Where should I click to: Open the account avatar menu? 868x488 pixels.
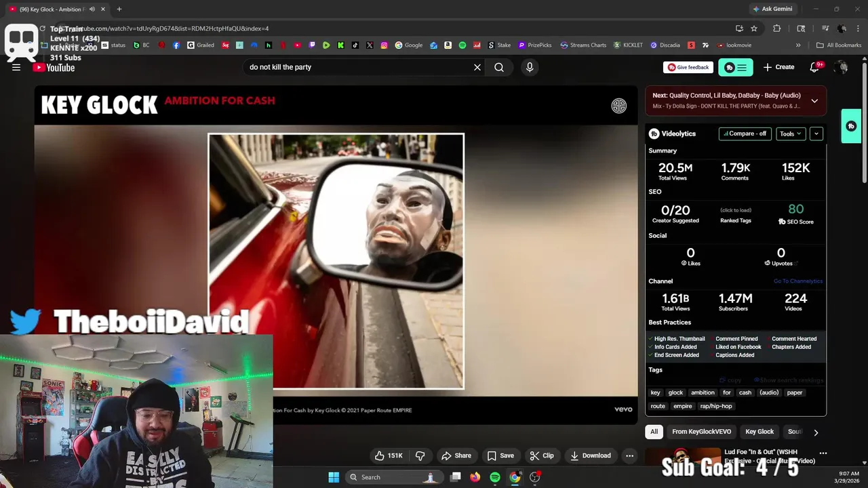842,67
